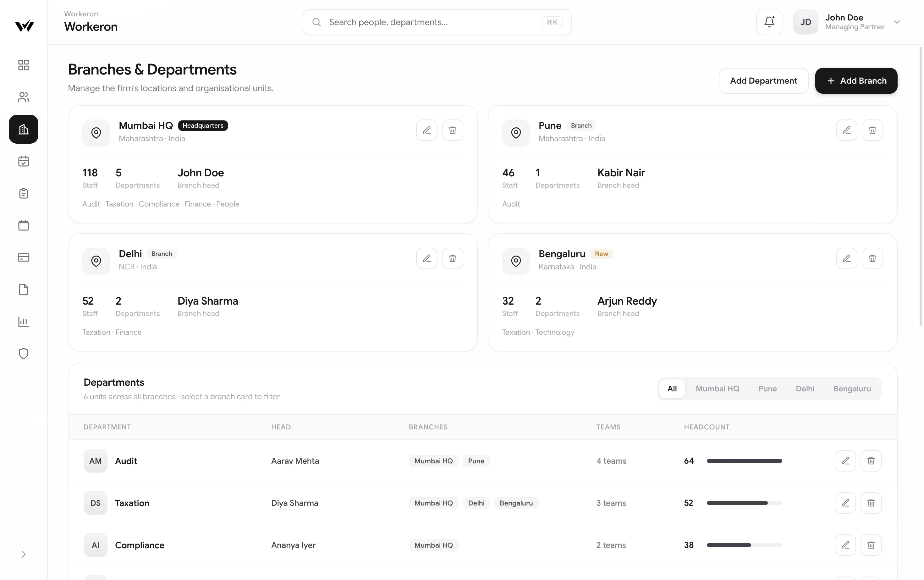Viewport: 924px width, 580px height.
Task: Click the AM avatar in Audit row
Action: tap(96, 461)
